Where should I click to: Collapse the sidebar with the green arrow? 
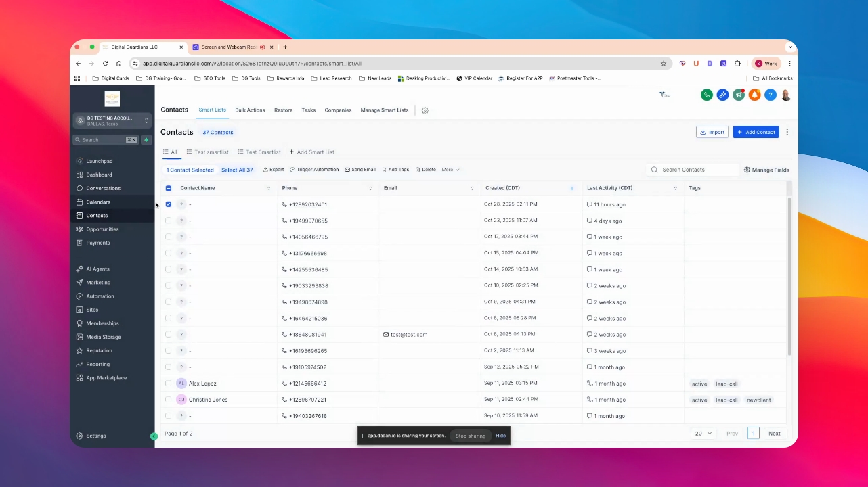[154, 436]
